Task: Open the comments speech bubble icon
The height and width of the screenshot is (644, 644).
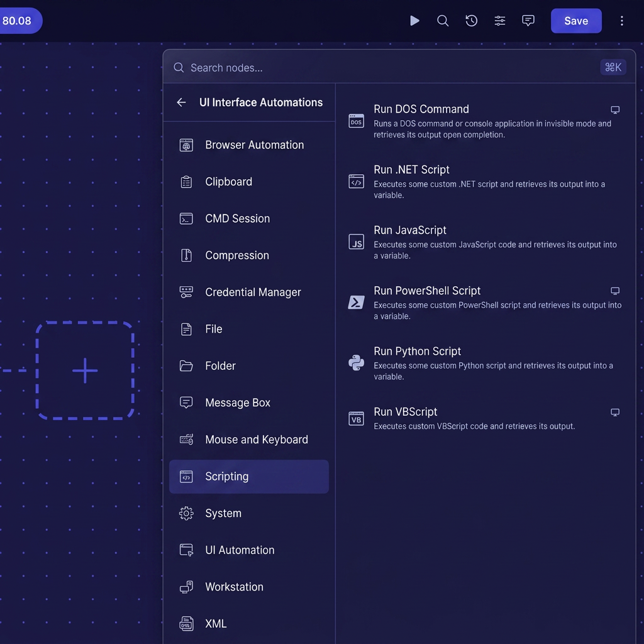Action: click(x=528, y=21)
